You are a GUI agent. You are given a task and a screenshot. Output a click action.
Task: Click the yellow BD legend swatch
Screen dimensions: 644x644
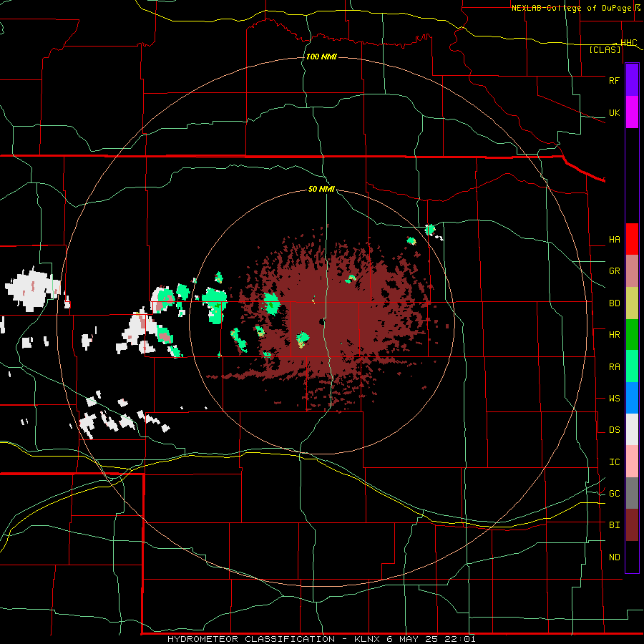pyautogui.click(x=632, y=303)
